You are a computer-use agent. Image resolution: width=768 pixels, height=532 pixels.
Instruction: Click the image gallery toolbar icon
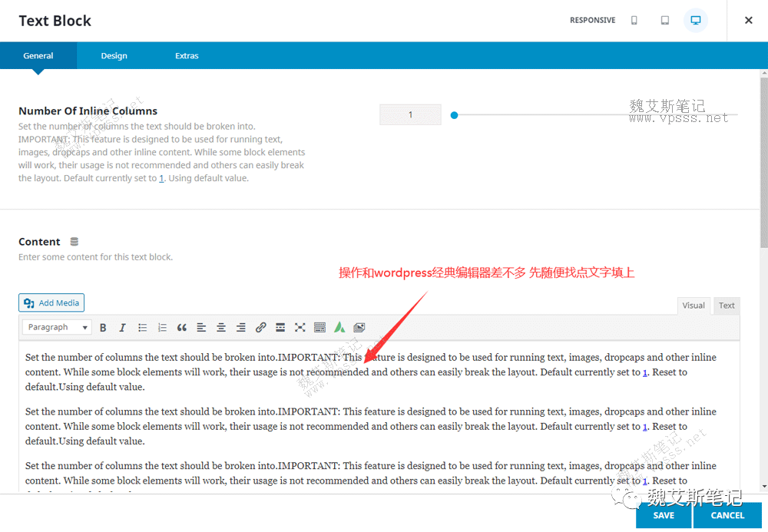point(359,328)
